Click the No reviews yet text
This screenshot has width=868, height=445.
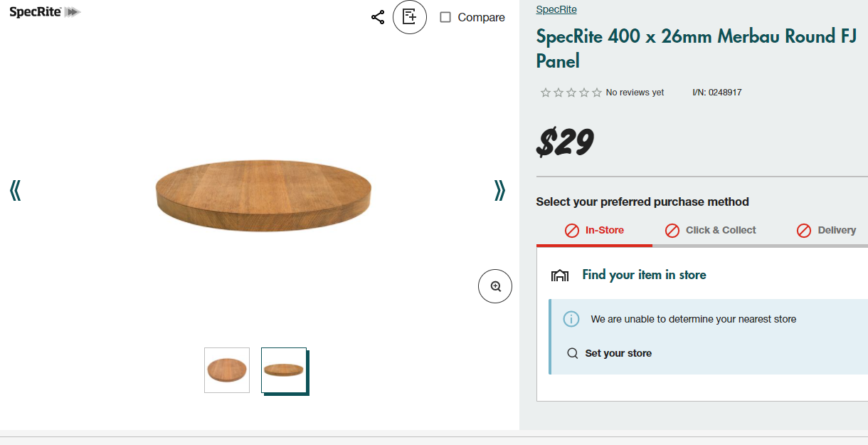click(634, 92)
